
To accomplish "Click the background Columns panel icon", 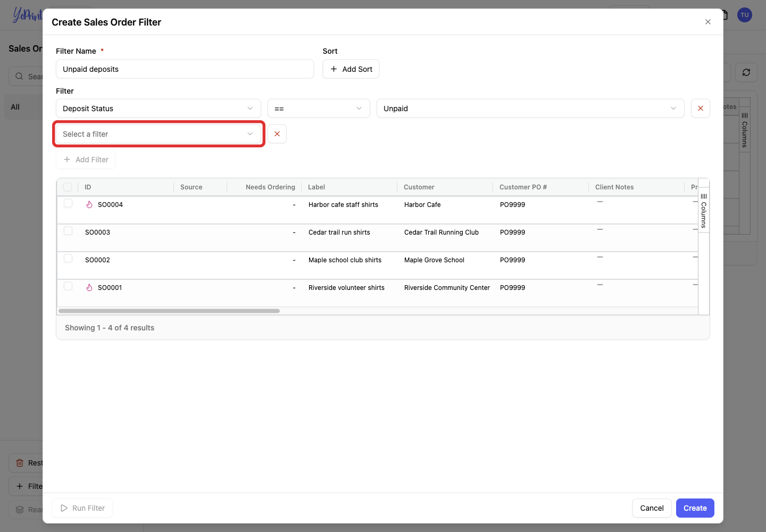I will tap(745, 115).
